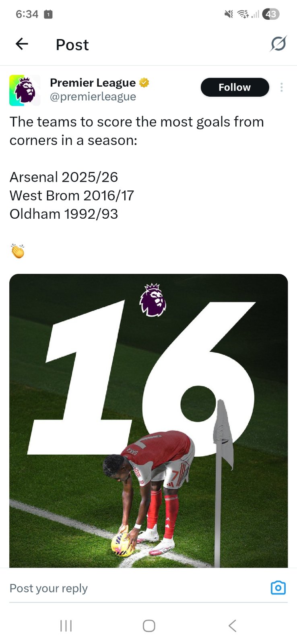Open the Premier League profile avatar

click(x=25, y=90)
